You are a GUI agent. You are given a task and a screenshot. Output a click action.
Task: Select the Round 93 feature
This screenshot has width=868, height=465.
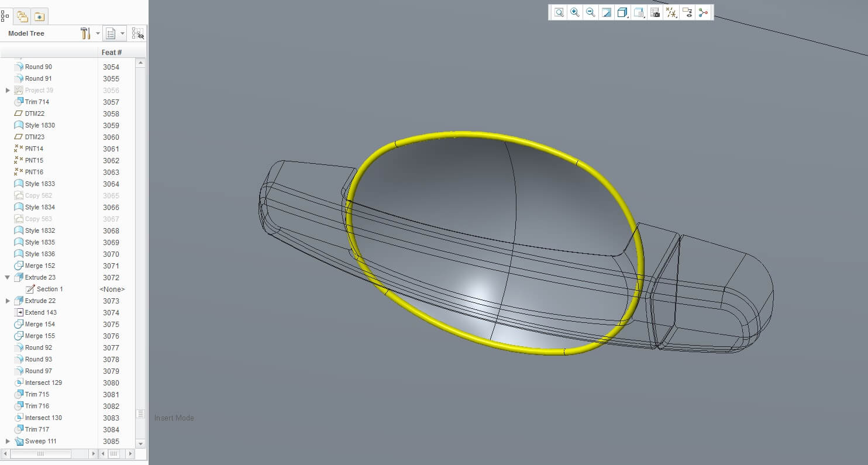pyautogui.click(x=38, y=359)
